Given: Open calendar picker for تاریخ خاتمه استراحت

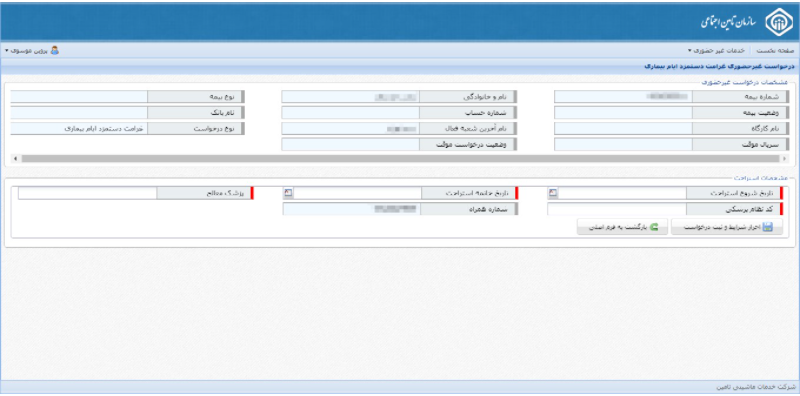Looking at the screenshot, I should [x=288, y=193].
